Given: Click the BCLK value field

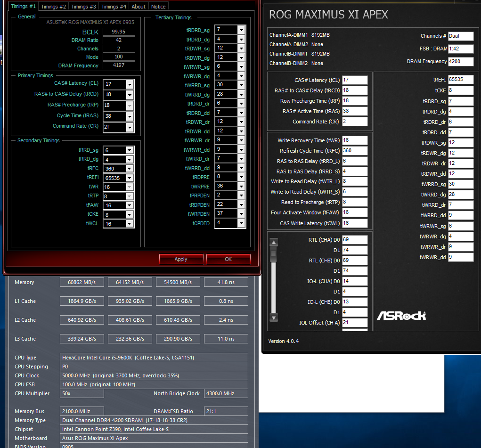Looking at the screenshot, I should pyautogui.click(x=119, y=32).
